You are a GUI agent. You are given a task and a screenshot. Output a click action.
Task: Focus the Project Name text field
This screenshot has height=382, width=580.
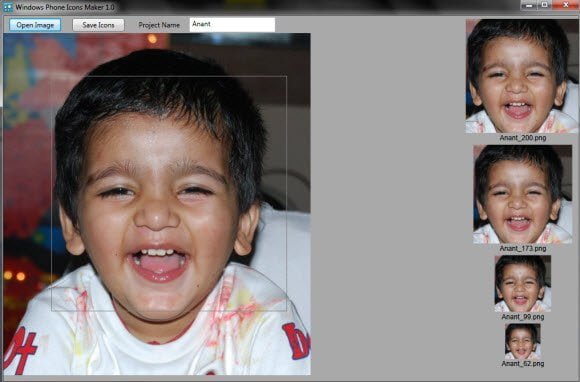pos(232,25)
